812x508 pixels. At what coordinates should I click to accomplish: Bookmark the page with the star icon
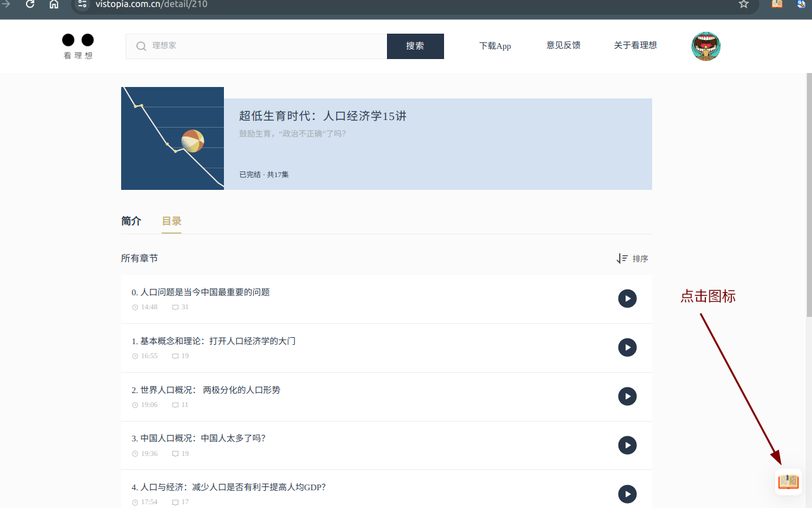pos(743,4)
